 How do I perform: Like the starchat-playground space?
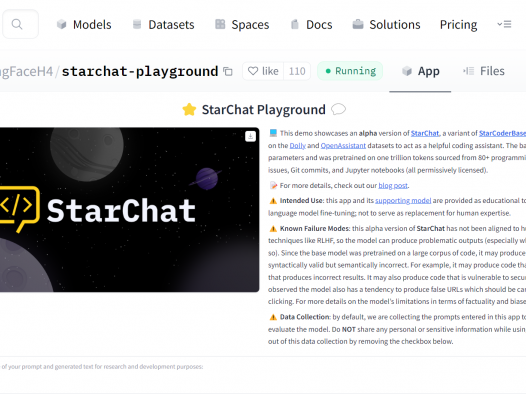click(x=263, y=71)
